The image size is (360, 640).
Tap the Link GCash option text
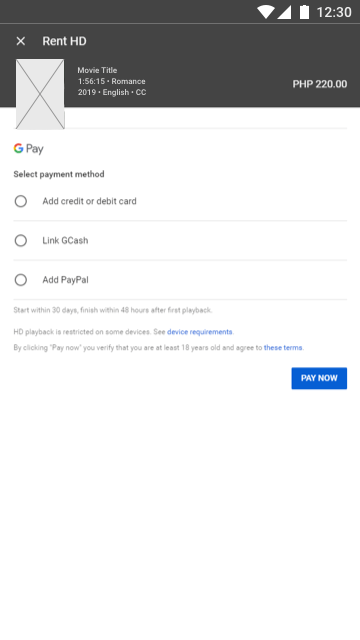pos(65,240)
